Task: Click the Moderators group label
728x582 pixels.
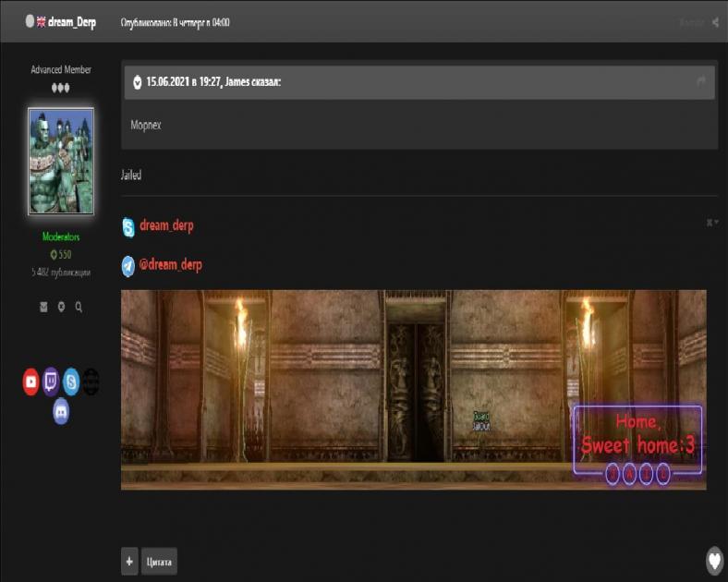Action: click(x=61, y=237)
